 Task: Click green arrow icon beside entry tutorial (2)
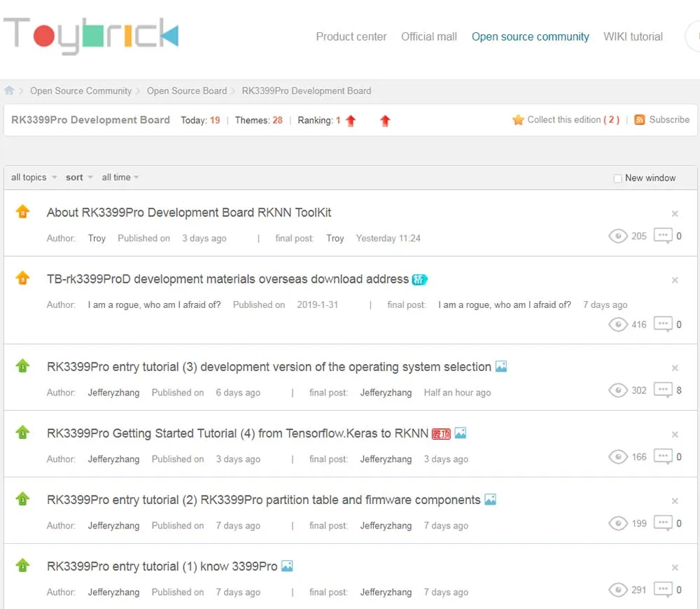point(23,499)
